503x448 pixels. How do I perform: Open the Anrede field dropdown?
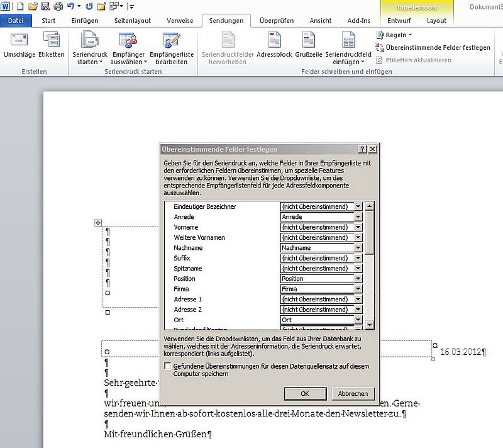(x=358, y=216)
